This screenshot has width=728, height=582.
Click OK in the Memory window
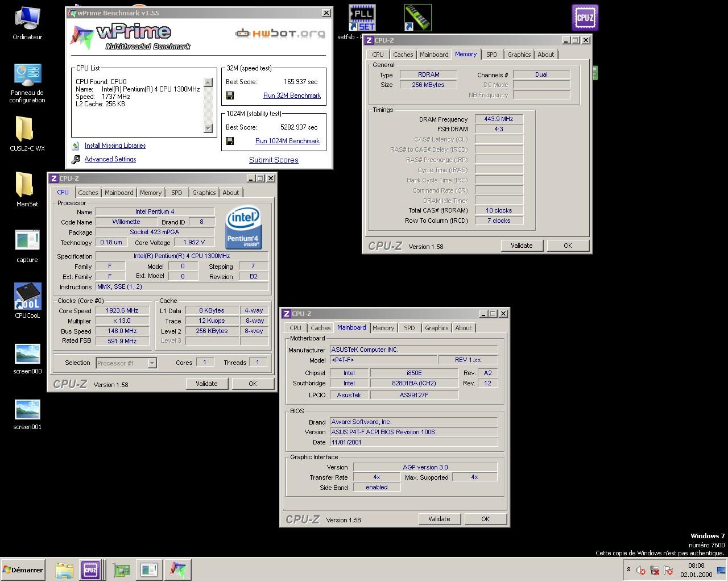click(568, 246)
